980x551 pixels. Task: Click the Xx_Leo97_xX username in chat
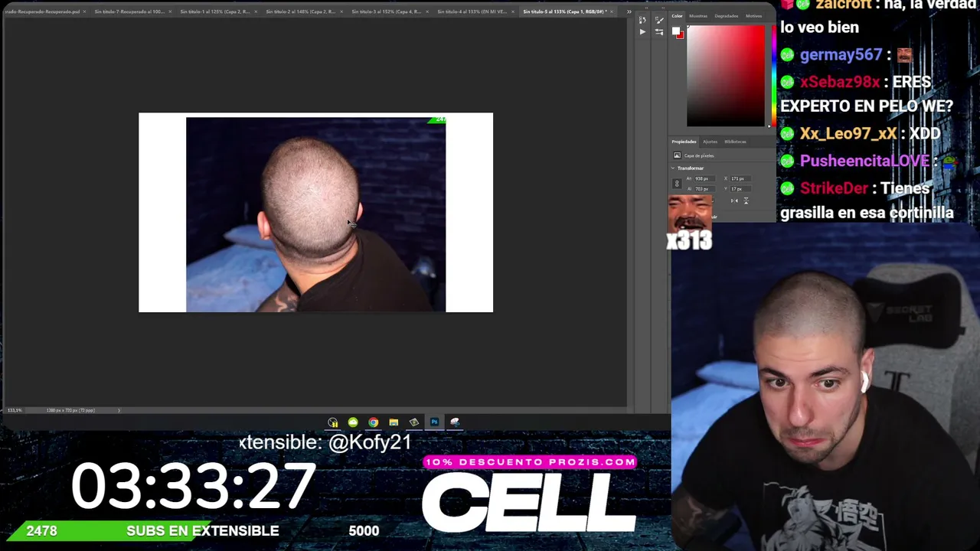[848, 133]
